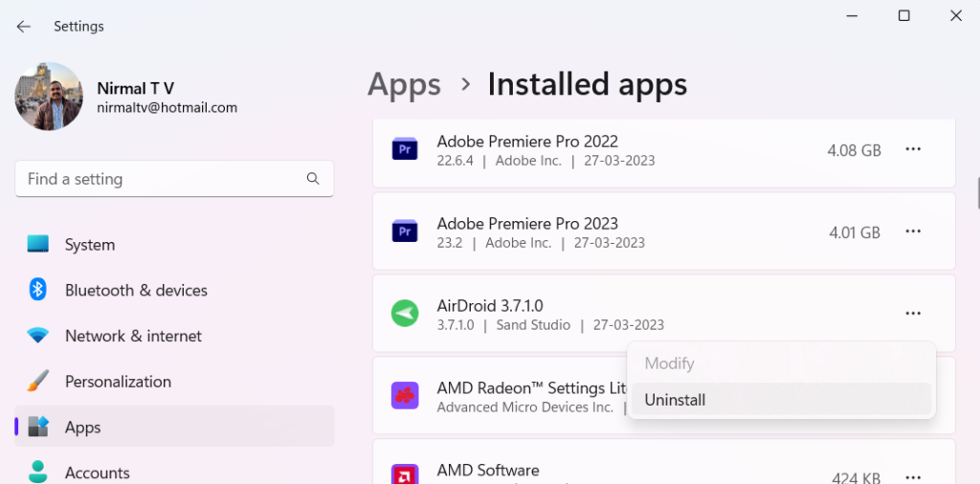Click the AirDroid green app icon
The image size is (980, 484).
405,313
